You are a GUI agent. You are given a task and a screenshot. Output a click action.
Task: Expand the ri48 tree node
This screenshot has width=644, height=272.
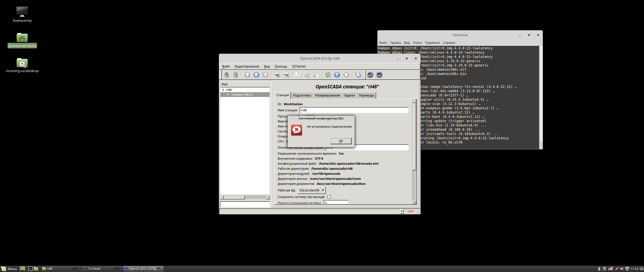coord(223,90)
